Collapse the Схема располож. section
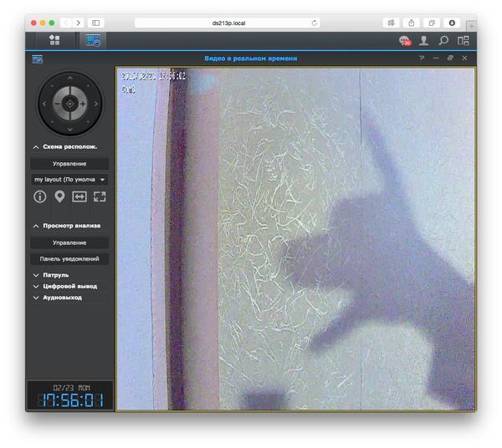The image size is (502, 448). pyautogui.click(x=36, y=147)
